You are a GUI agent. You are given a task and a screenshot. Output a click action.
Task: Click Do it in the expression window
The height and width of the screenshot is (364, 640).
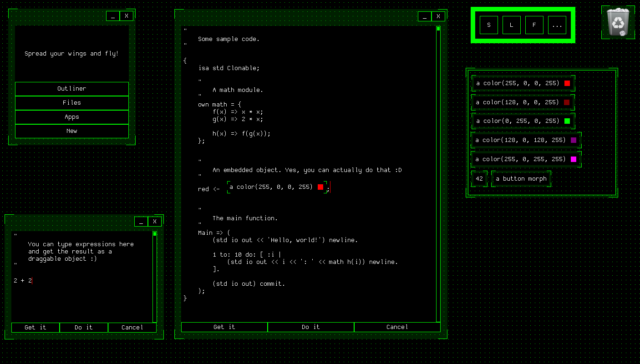pyautogui.click(x=84, y=328)
